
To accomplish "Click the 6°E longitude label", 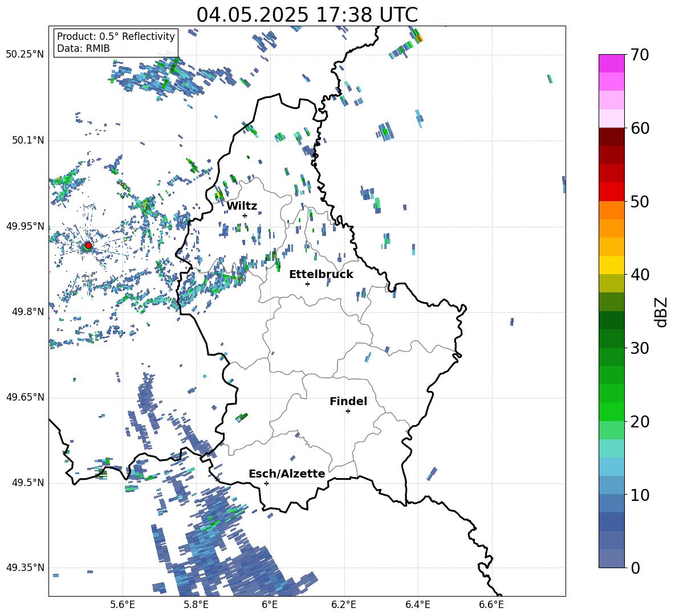I will pos(270,605).
